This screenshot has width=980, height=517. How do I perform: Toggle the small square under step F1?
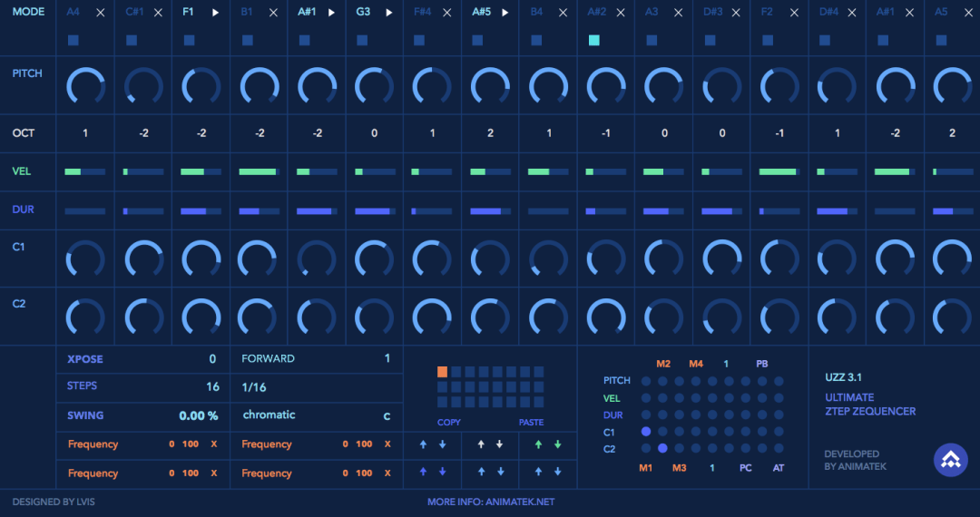point(189,40)
